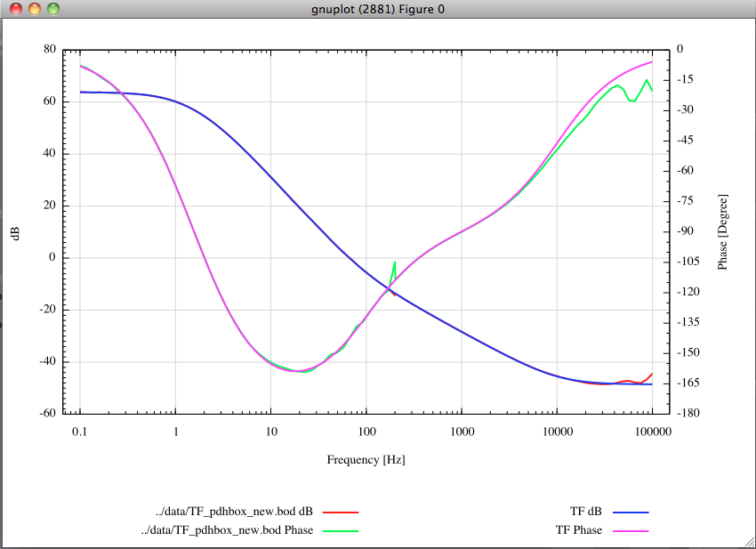Click the 100000 tick label on x-axis

coord(653,432)
